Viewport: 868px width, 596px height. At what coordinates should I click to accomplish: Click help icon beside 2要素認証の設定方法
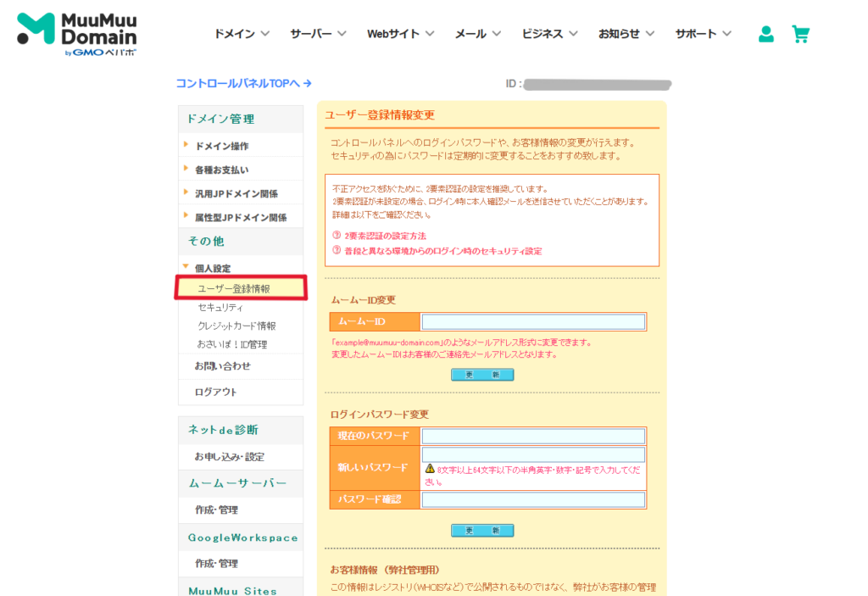coord(337,236)
